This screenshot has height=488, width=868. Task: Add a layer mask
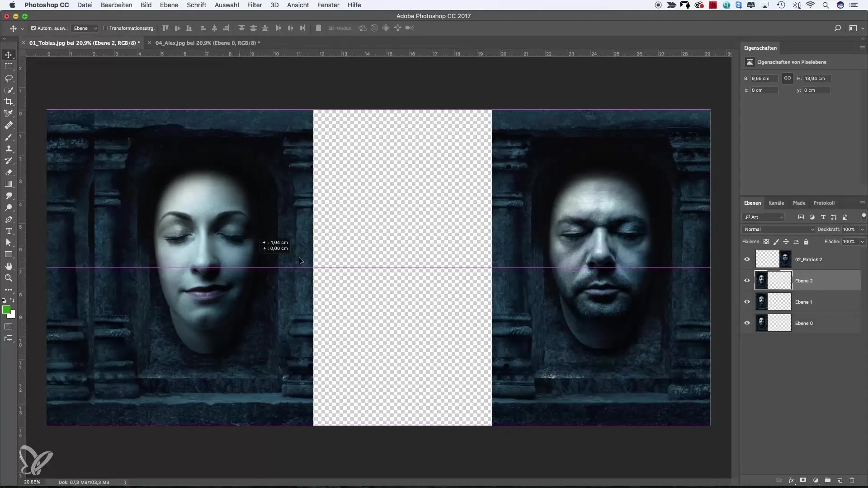(803, 480)
